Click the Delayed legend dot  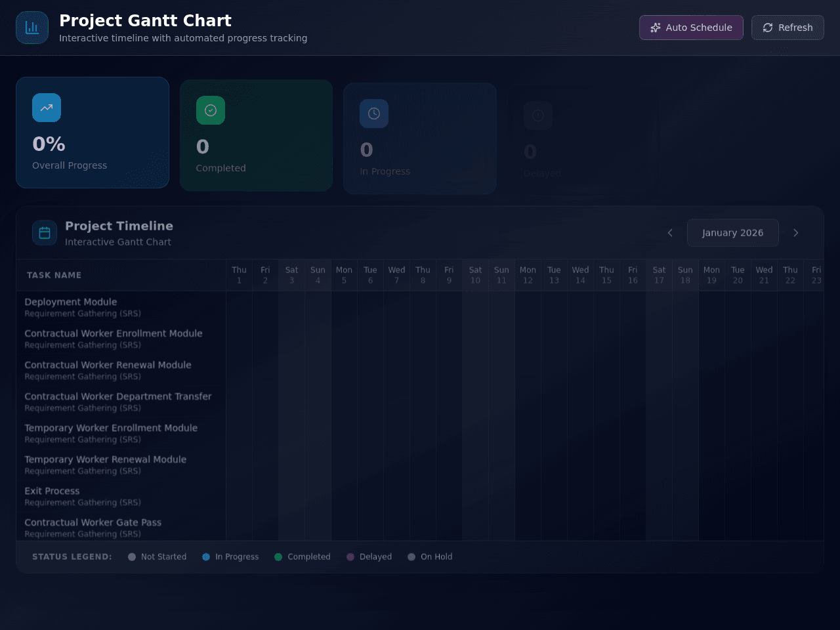(x=350, y=557)
